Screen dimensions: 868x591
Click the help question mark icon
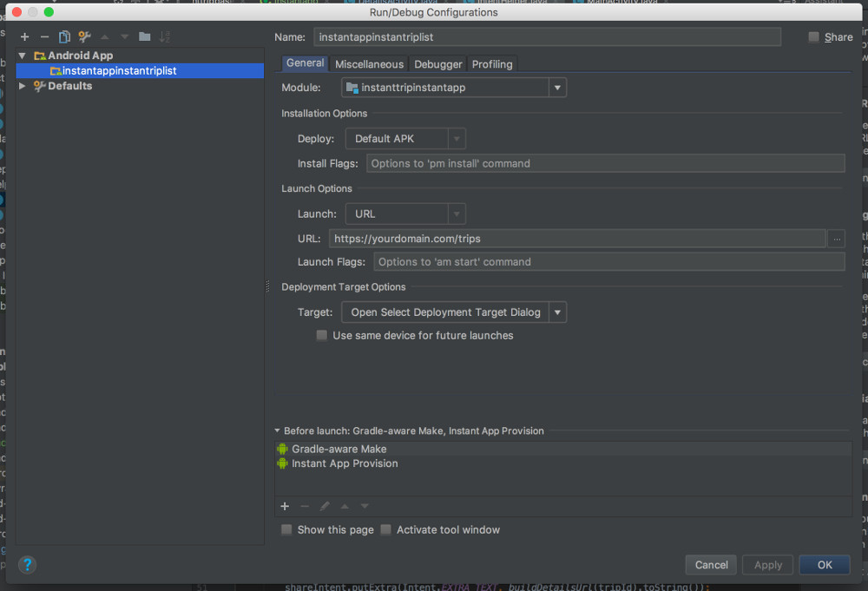pyautogui.click(x=27, y=565)
